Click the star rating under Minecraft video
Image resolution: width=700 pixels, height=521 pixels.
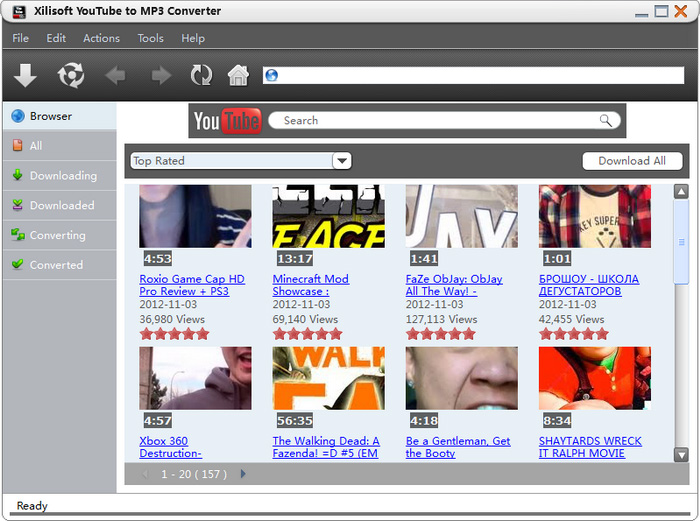308,334
